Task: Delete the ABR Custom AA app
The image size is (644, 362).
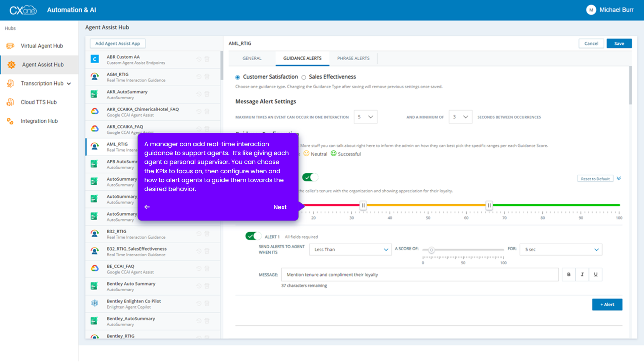Action: click(x=207, y=59)
